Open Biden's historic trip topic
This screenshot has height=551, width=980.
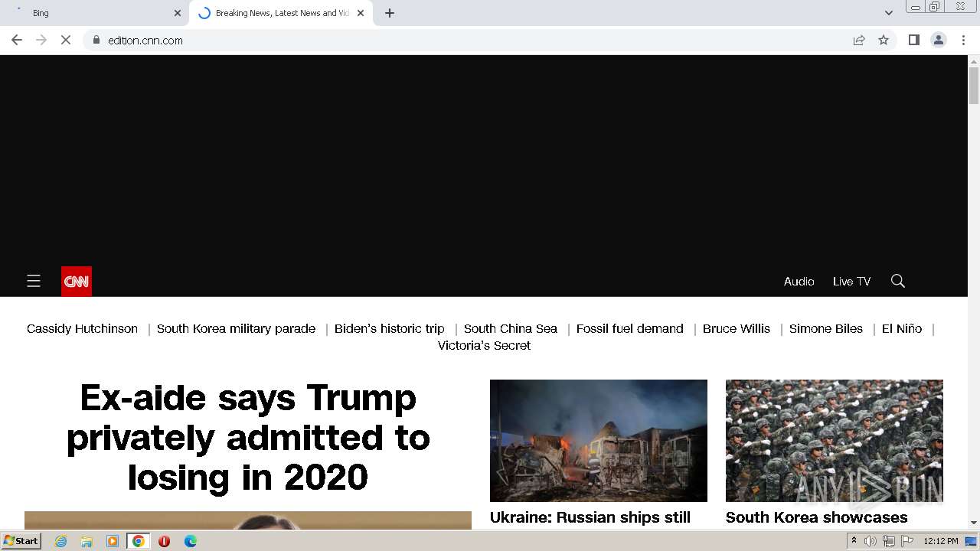point(389,328)
